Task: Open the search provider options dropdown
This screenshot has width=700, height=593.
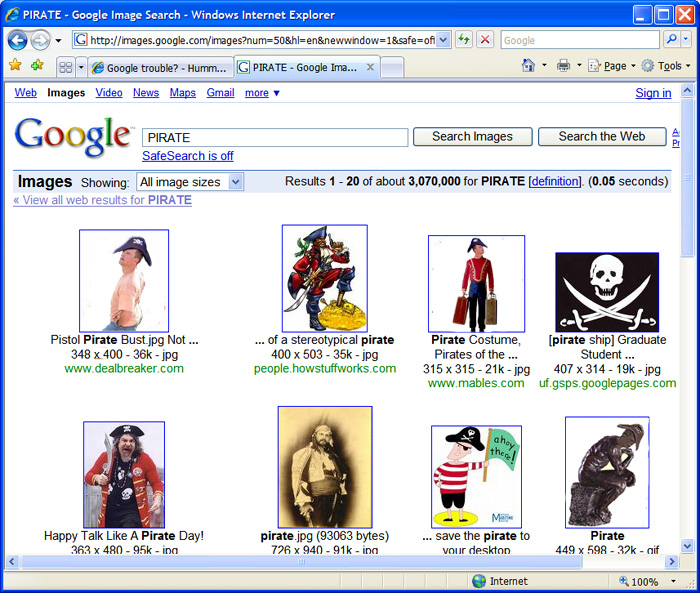Action: coord(686,40)
